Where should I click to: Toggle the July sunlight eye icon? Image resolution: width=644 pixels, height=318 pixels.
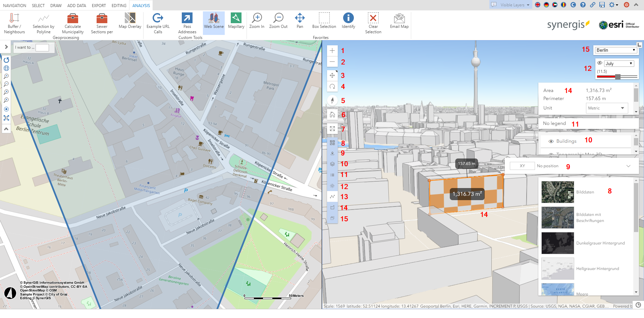600,63
